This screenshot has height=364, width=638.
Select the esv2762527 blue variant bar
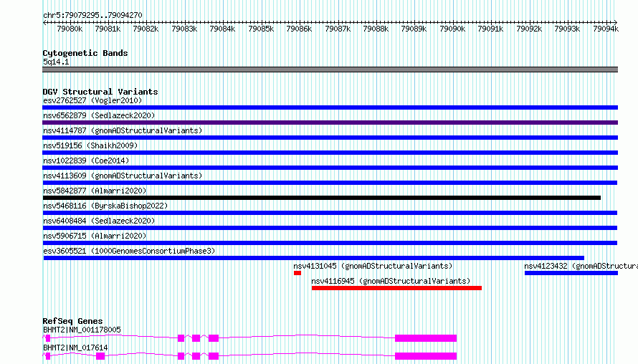click(x=330, y=107)
